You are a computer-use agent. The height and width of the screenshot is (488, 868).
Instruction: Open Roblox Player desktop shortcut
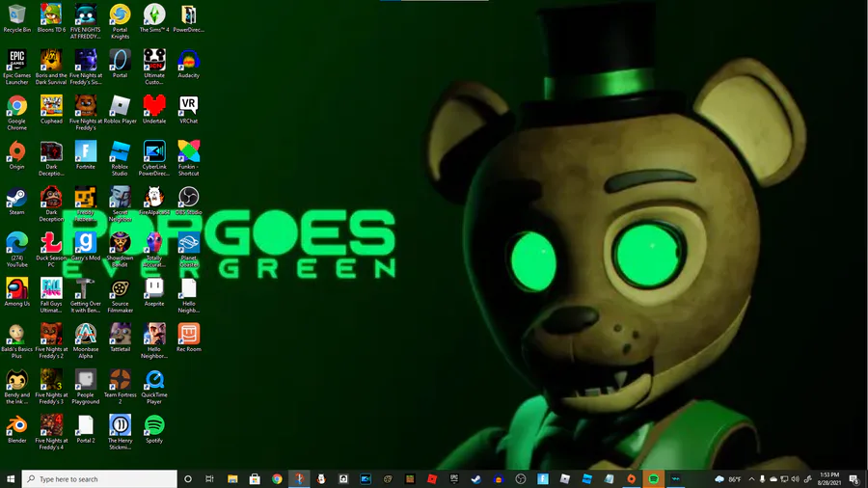pos(121,110)
